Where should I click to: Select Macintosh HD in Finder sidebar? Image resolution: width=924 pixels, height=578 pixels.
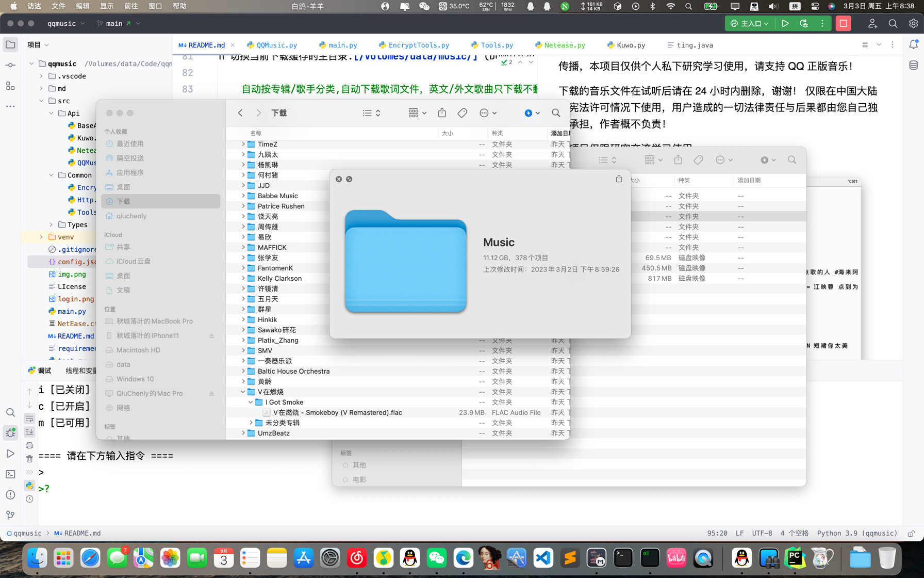point(160,350)
